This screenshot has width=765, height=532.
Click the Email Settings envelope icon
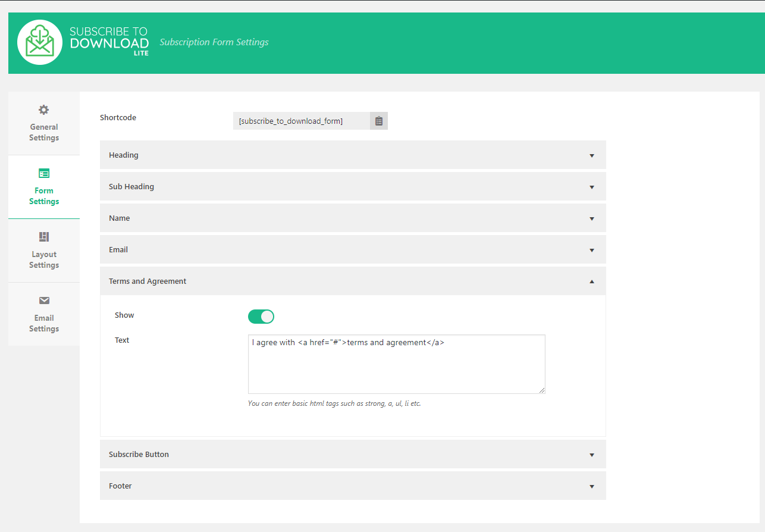point(44,301)
